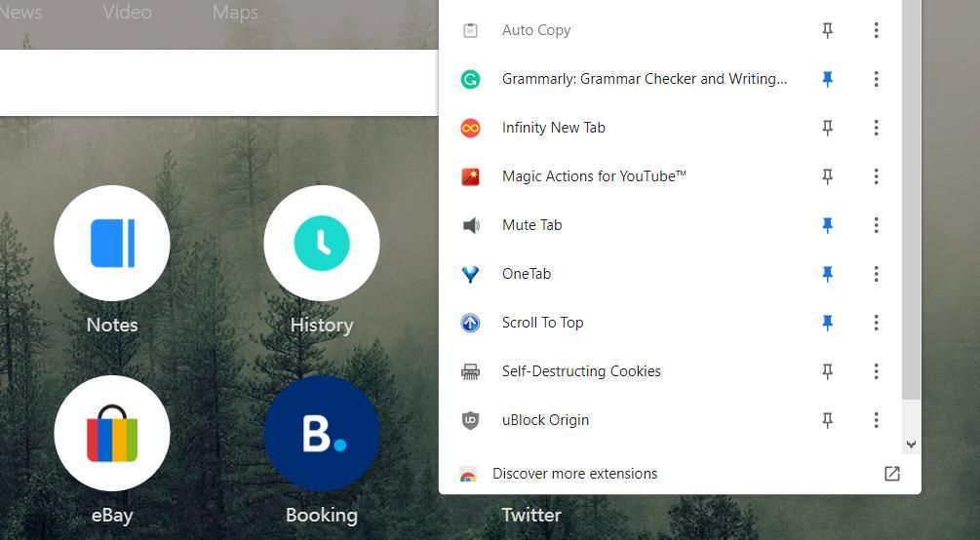The image size is (980, 540).
Task: Unpin the Scroll To Top extension
Action: click(828, 323)
